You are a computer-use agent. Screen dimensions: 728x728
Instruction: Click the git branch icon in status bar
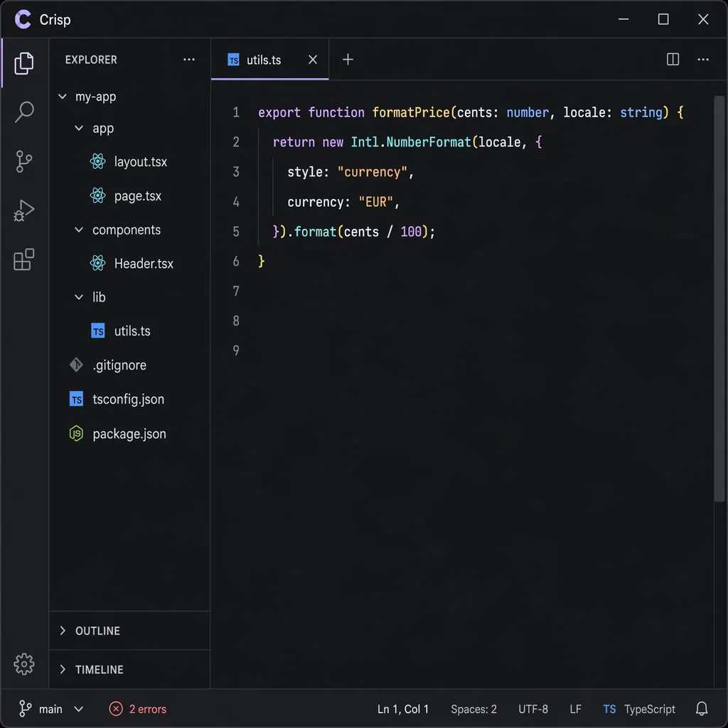click(25, 709)
